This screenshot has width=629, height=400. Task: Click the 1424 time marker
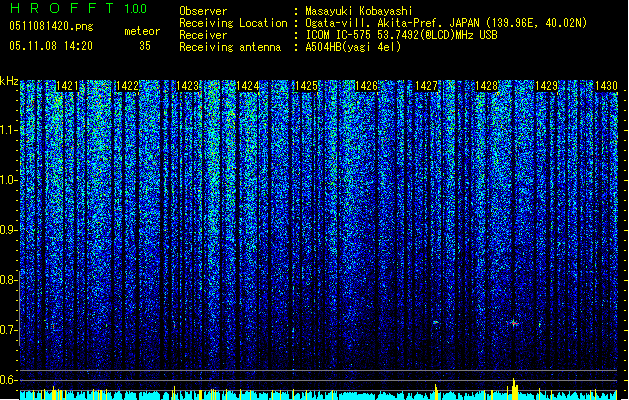pos(248,86)
